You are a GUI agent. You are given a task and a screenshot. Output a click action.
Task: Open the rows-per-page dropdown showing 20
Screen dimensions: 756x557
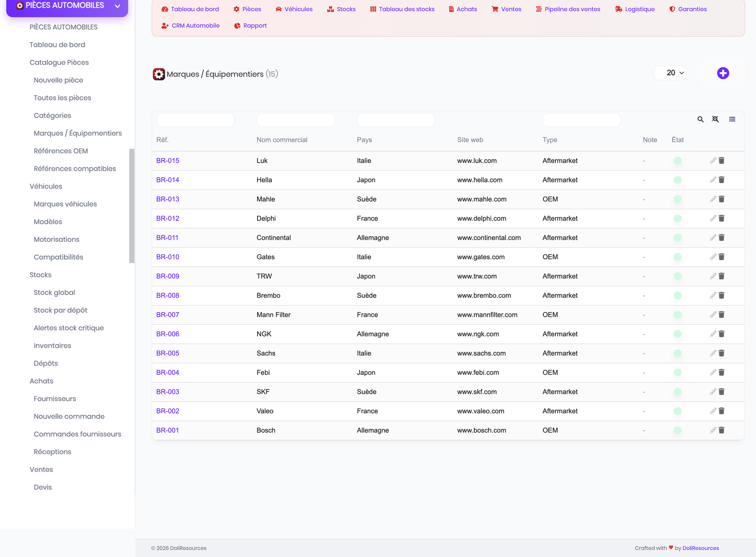pyautogui.click(x=670, y=73)
